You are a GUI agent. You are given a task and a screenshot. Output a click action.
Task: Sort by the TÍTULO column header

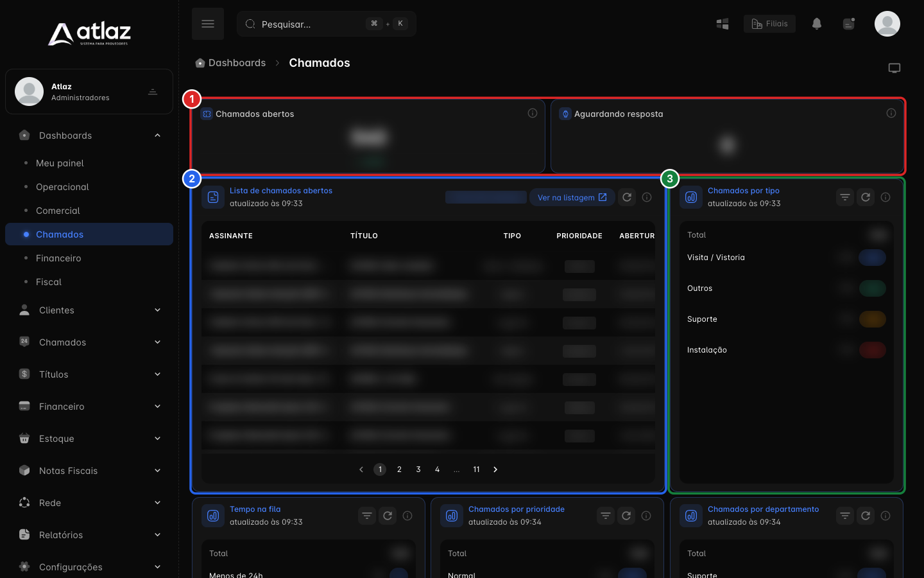click(x=364, y=236)
